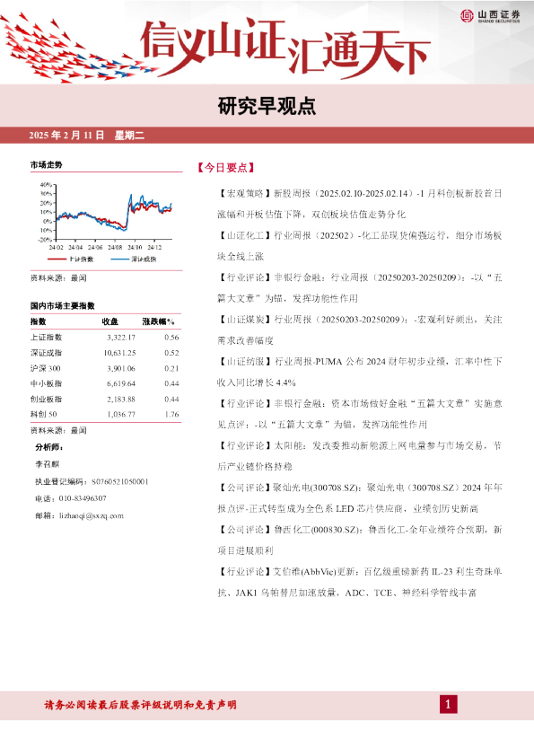Click the footer disclaimer text
This screenshot has width=534, height=756.
tap(140, 705)
